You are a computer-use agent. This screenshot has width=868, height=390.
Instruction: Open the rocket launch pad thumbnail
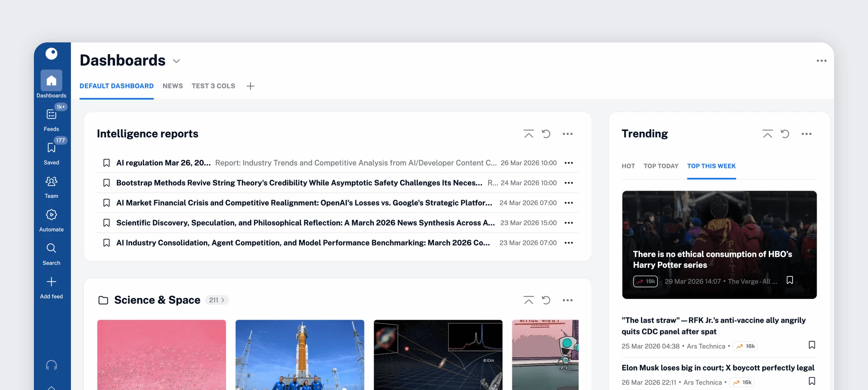click(300, 354)
